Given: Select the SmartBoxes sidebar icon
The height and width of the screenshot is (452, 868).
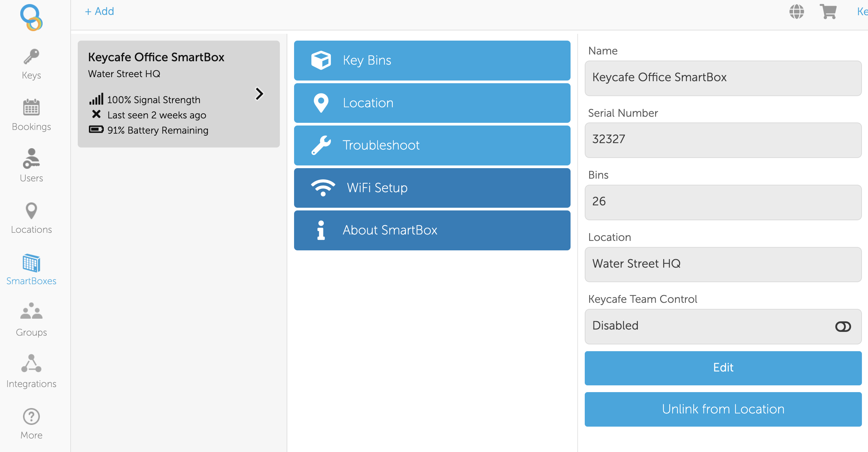Looking at the screenshot, I should [x=31, y=263].
